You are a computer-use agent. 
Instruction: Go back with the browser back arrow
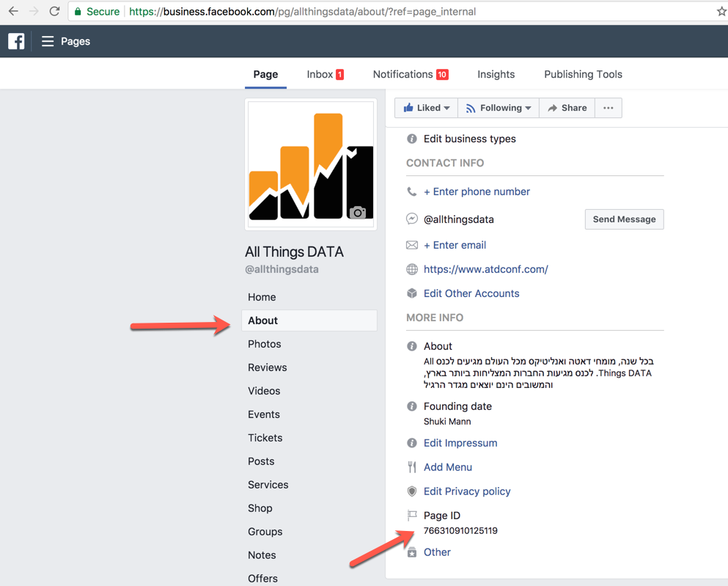point(13,11)
